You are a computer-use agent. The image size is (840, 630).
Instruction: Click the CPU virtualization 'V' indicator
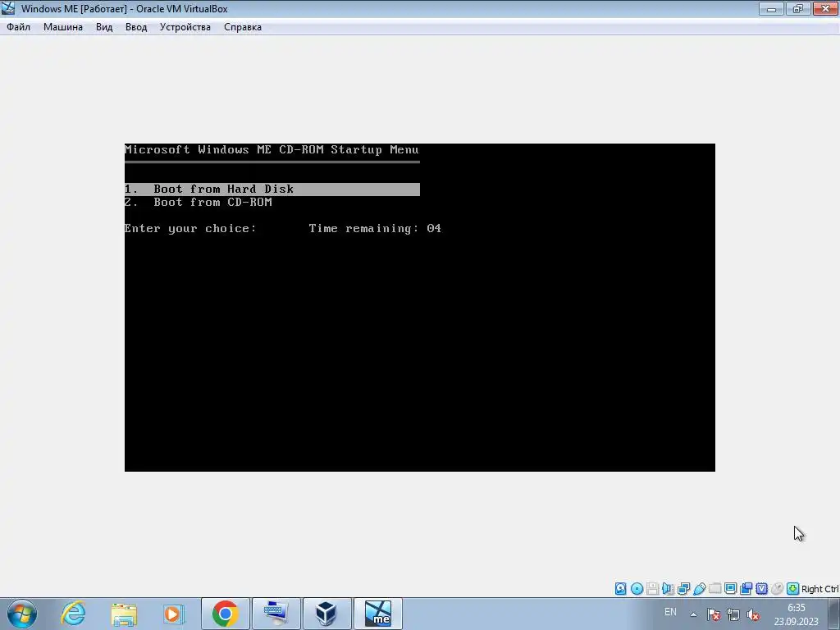(761, 589)
